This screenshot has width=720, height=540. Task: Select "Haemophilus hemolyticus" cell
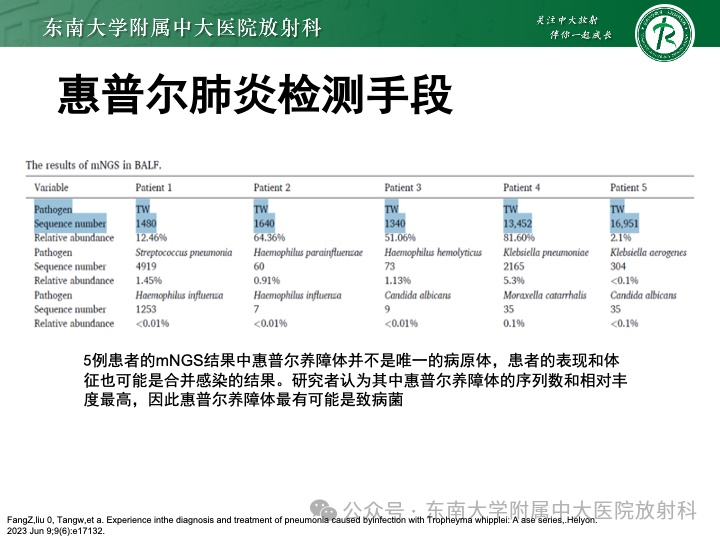click(433, 253)
